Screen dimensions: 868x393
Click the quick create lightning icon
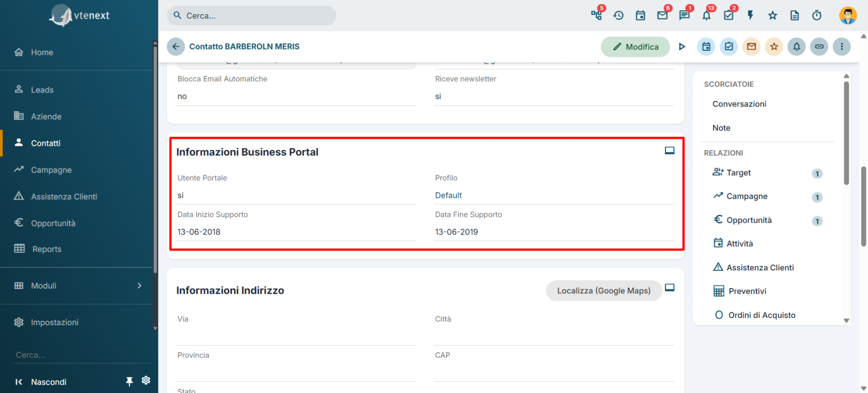751,16
